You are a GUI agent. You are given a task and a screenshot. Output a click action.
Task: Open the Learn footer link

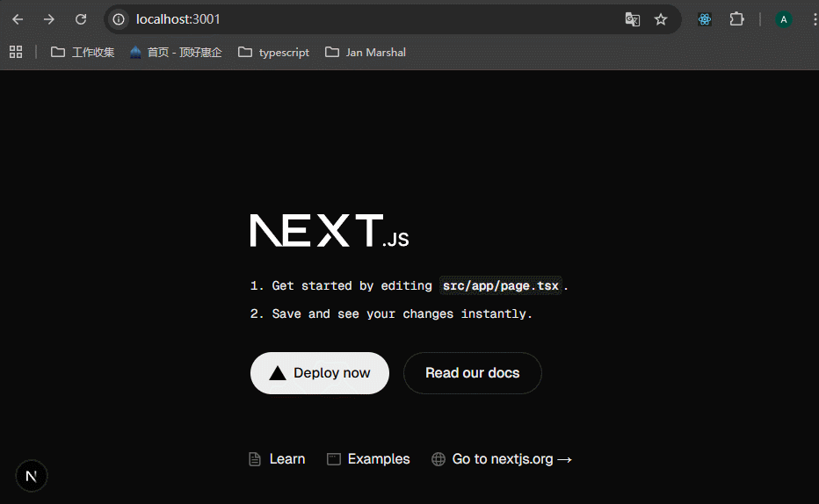(x=278, y=459)
